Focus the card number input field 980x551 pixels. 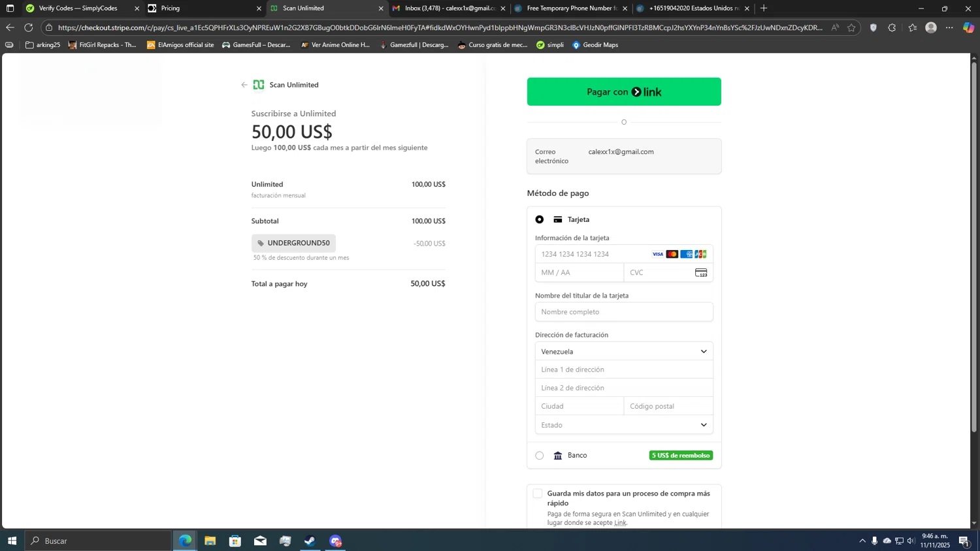coord(624,254)
